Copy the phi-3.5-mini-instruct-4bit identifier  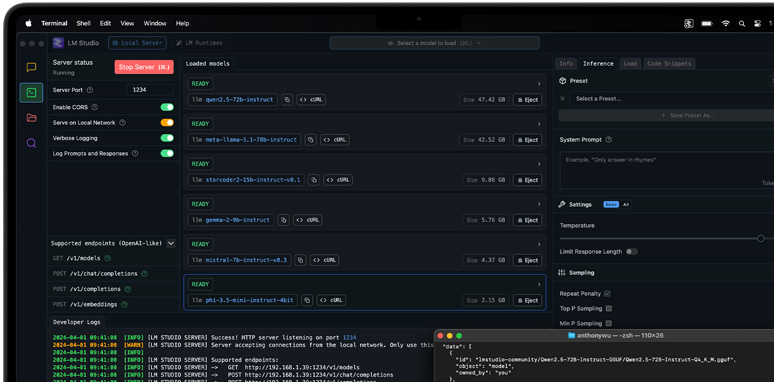coord(307,300)
